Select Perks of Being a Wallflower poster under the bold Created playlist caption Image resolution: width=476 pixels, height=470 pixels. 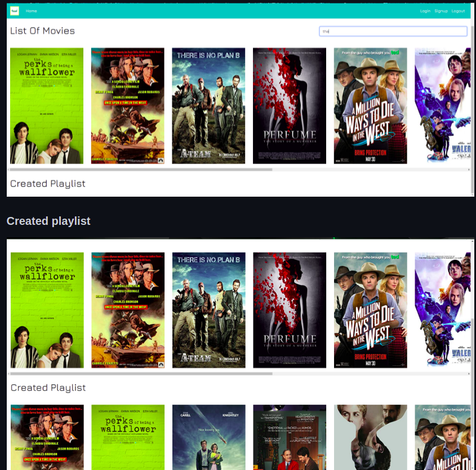(x=47, y=311)
